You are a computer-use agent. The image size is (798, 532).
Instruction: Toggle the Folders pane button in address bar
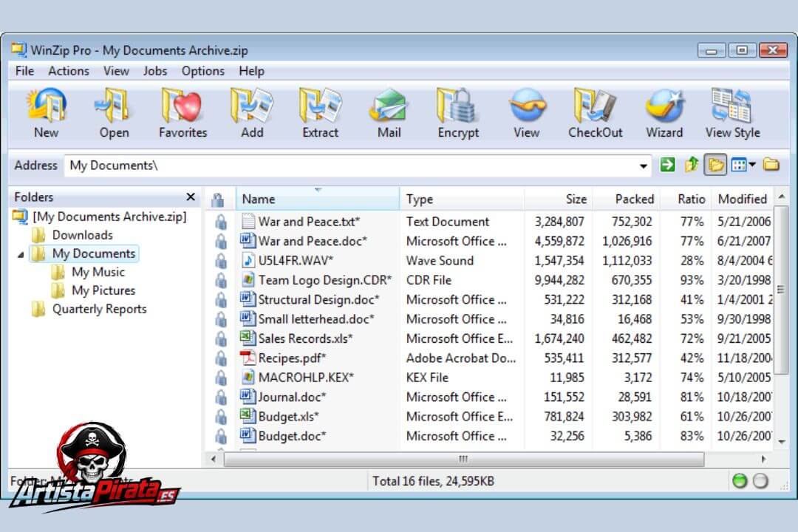click(x=715, y=165)
